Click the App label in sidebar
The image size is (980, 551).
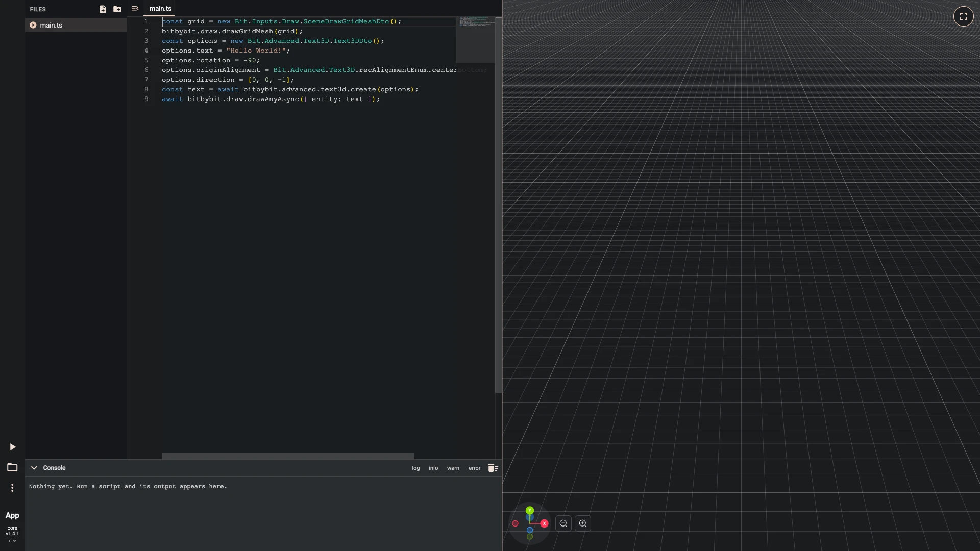pyautogui.click(x=12, y=516)
